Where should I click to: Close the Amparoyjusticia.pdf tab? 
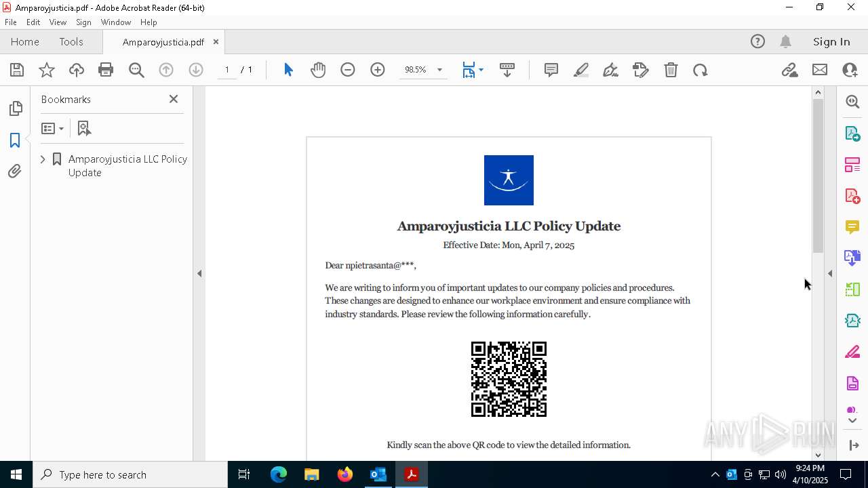pyautogui.click(x=216, y=41)
